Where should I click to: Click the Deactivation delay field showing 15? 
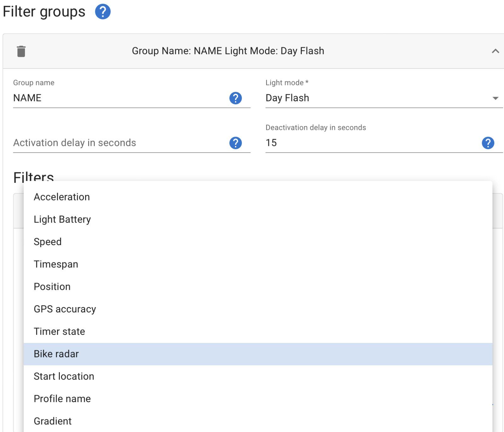tap(372, 143)
